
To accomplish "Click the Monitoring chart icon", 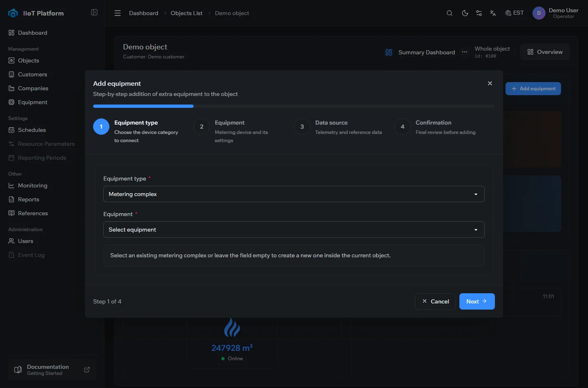I will (x=11, y=185).
